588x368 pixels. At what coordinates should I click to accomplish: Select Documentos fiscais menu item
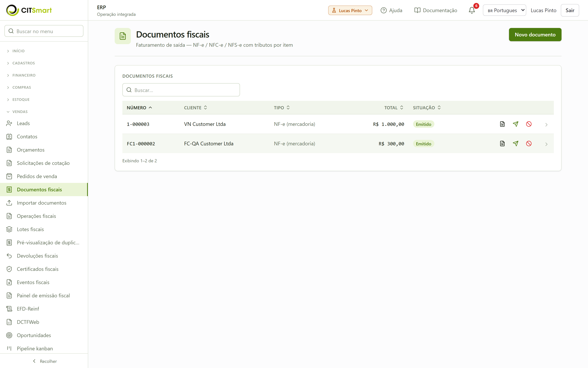click(x=44, y=190)
